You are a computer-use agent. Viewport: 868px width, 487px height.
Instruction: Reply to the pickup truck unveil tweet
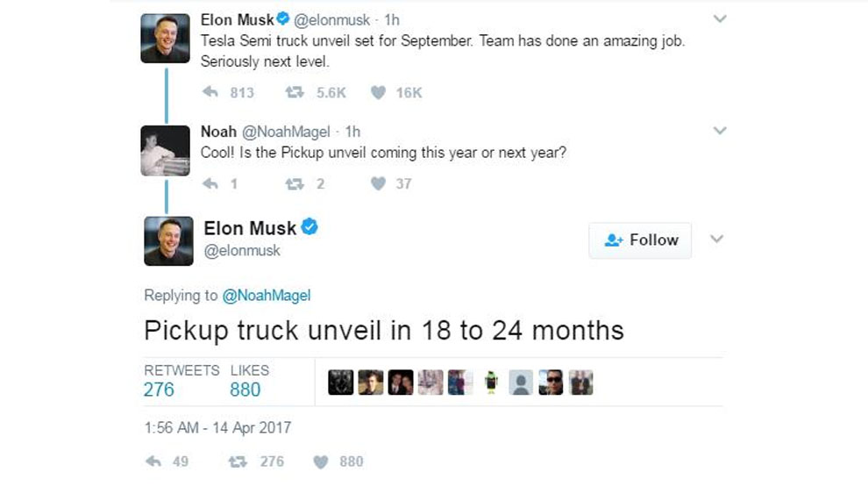click(153, 461)
